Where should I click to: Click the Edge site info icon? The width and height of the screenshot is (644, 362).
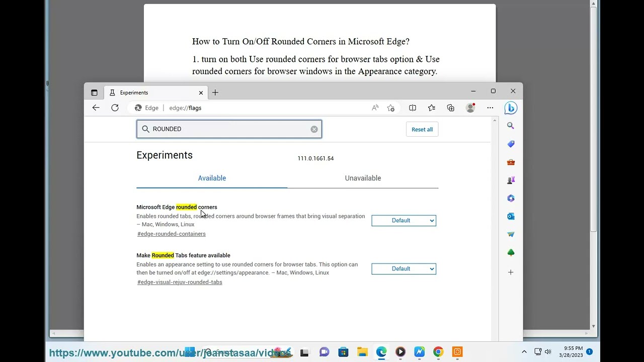point(146,108)
